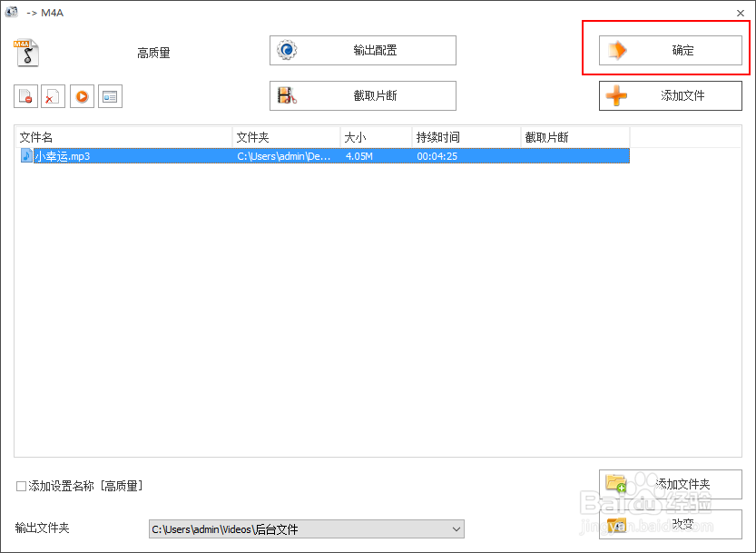
Task: Click the 文件夹 column header
Action: [x=287, y=137]
